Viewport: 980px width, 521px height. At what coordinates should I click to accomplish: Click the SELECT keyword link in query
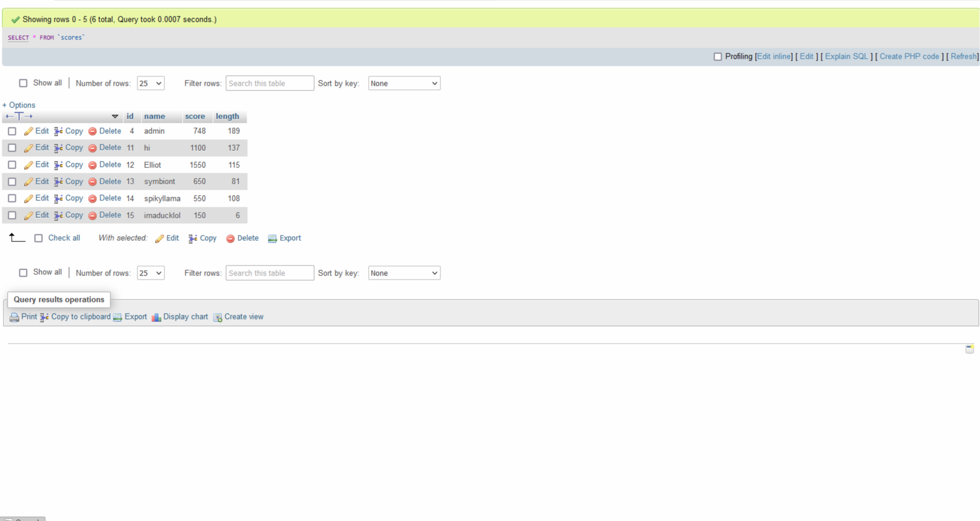point(18,38)
